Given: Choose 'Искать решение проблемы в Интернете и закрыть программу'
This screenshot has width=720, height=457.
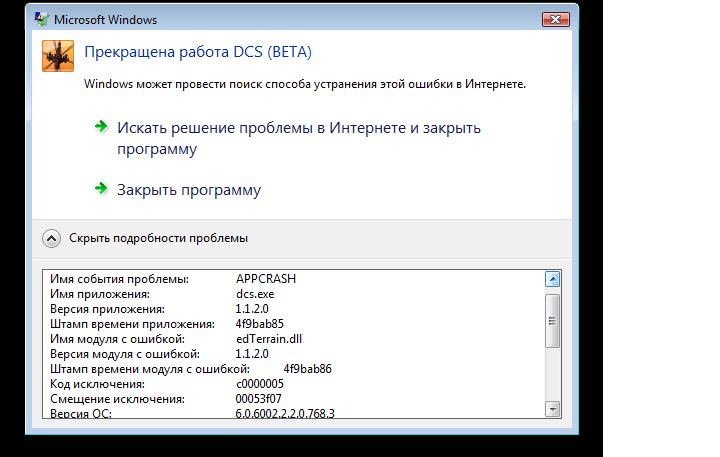Looking at the screenshot, I should point(298,138).
